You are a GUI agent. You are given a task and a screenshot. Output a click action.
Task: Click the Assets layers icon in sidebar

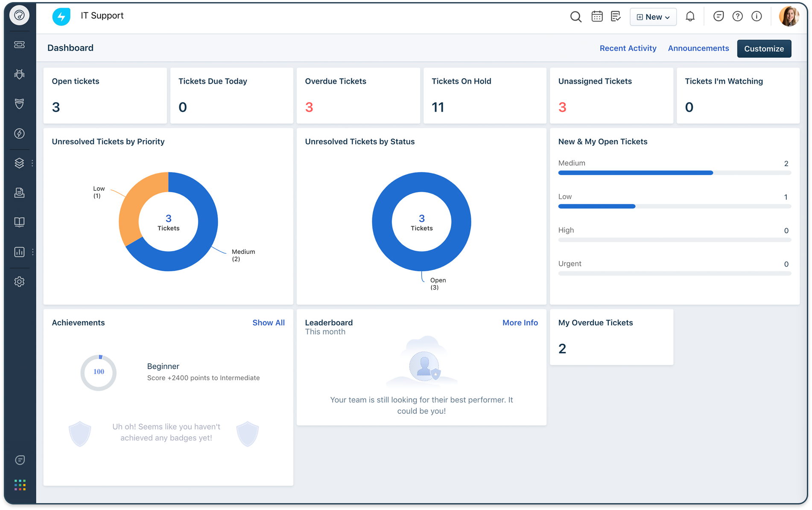[x=20, y=163]
